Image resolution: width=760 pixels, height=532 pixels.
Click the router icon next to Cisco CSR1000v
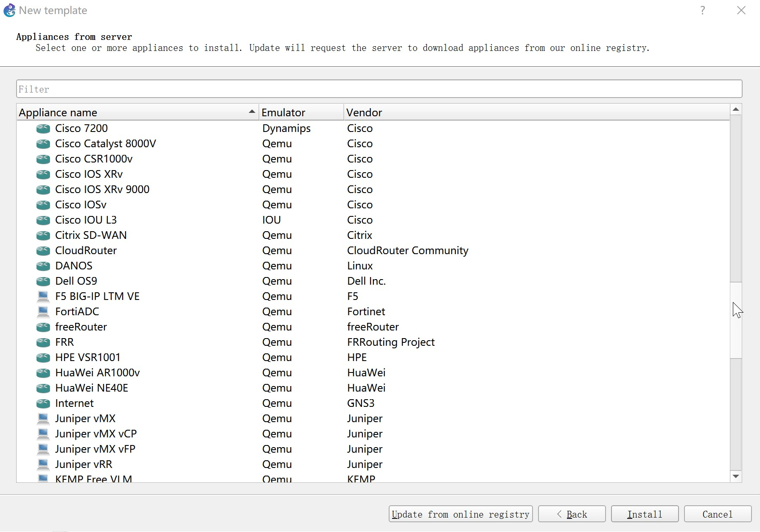(43, 159)
